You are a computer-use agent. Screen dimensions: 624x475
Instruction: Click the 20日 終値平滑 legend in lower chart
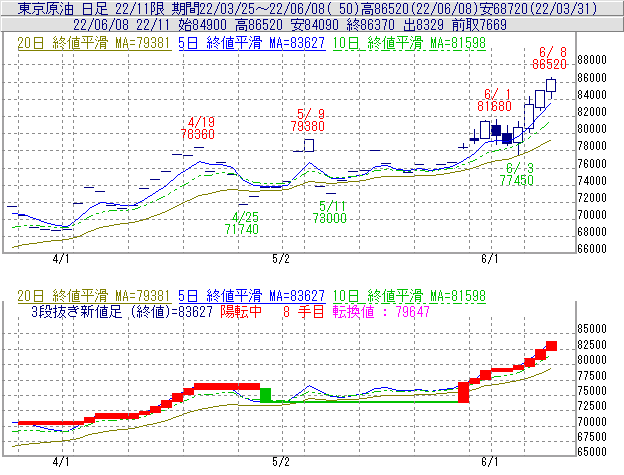[x=94, y=296]
